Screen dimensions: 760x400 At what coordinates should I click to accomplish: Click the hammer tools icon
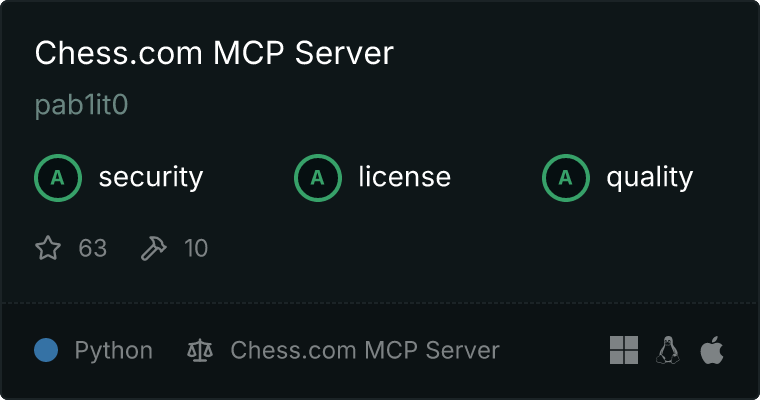(154, 248)
